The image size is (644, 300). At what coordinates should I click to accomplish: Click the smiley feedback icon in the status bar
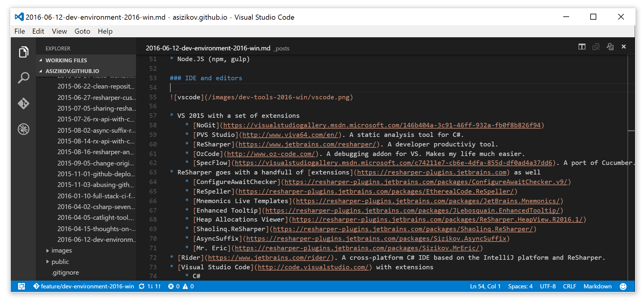click(623, 286)
